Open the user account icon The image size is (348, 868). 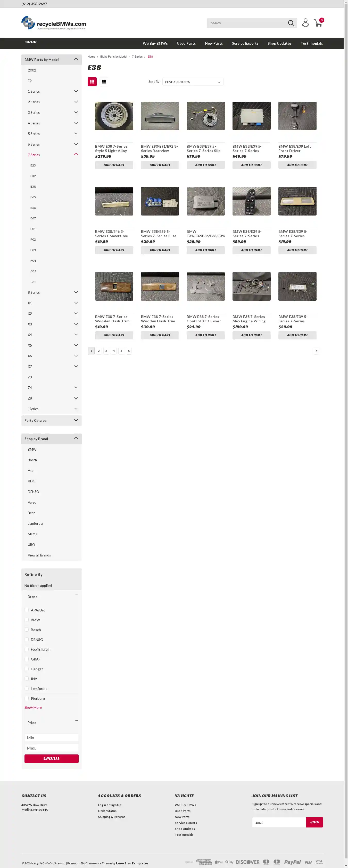[305, 23]
